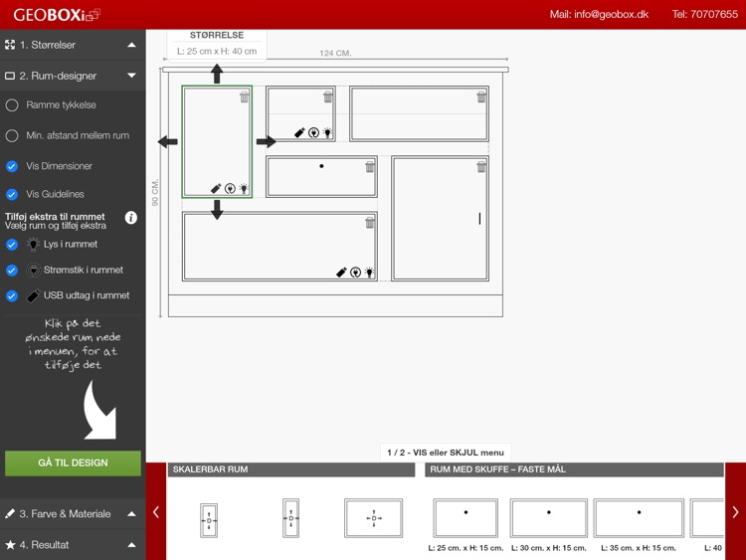Viewport: 746px width, 560px height.
Task: Delete the selected green-outlined room via trash icon
Action: click(x=244, y=97)
